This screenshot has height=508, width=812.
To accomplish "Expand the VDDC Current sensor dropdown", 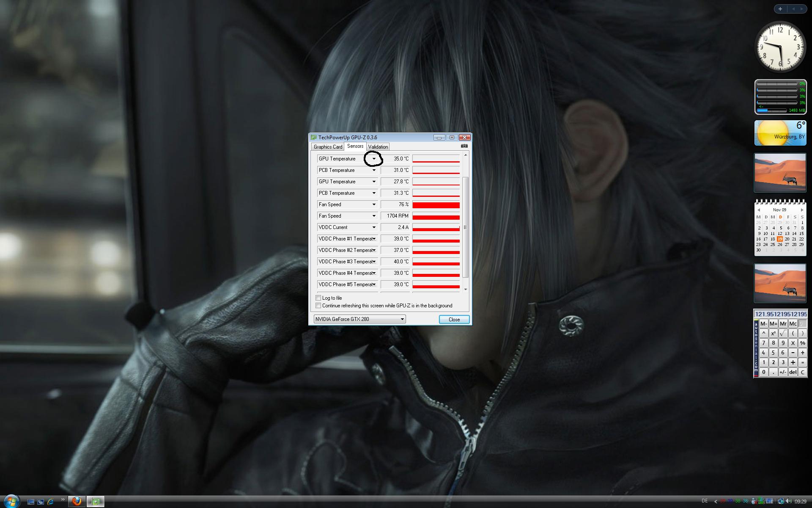I will pyautogui.click(x=374, y=227).
